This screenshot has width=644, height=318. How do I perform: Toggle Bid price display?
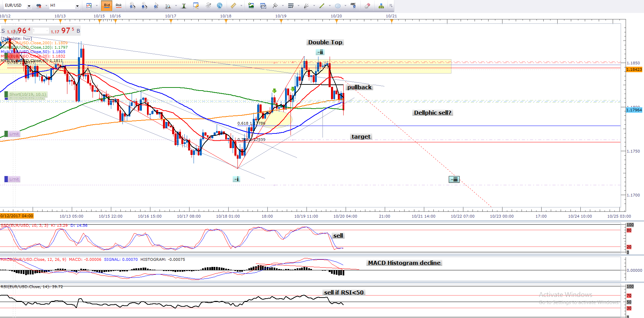(x=107, y=5)
